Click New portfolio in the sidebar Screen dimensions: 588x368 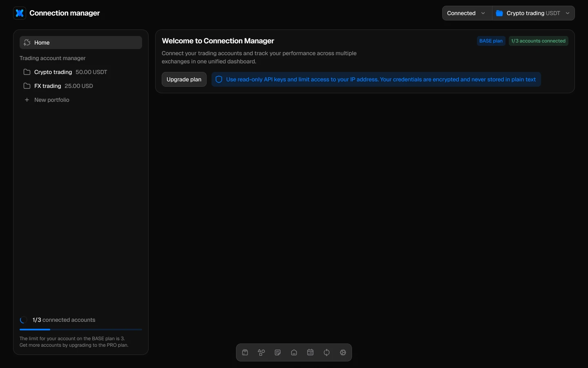(52, 100)
